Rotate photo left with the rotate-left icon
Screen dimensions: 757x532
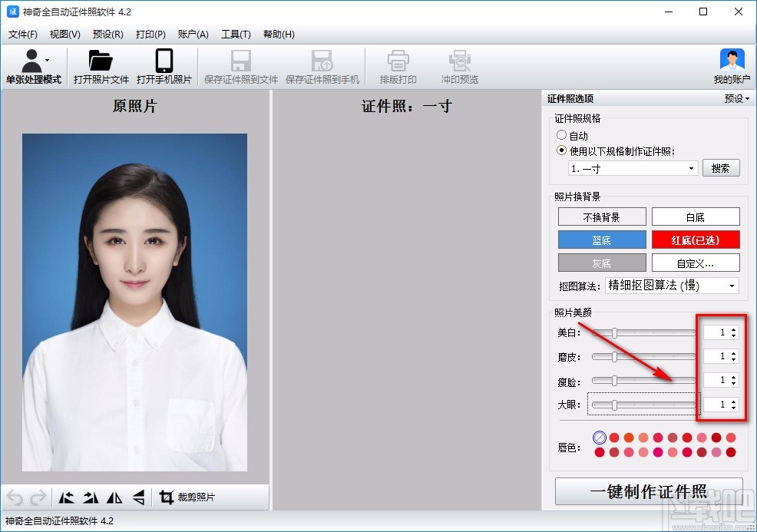pos(66,497)
